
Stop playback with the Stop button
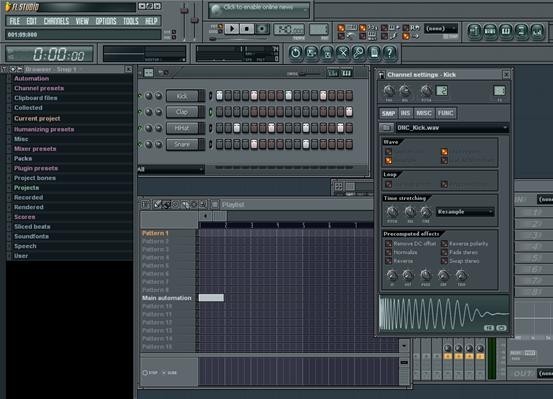pyautogui.click(x=247, y=29)
